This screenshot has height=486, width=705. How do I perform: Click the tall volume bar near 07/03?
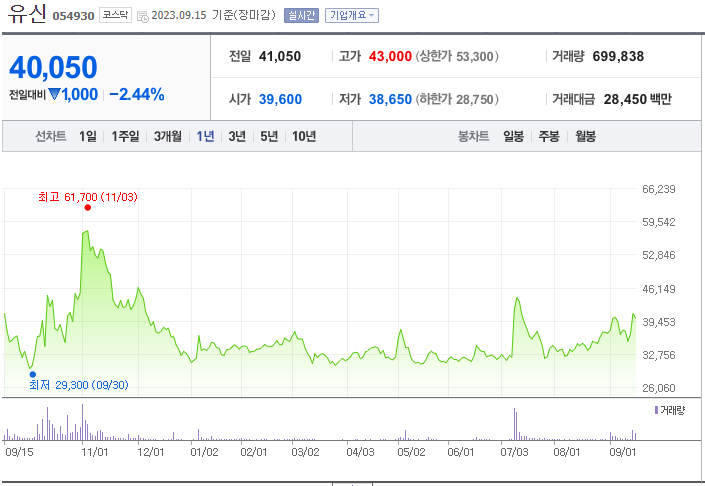pos(514,424)
